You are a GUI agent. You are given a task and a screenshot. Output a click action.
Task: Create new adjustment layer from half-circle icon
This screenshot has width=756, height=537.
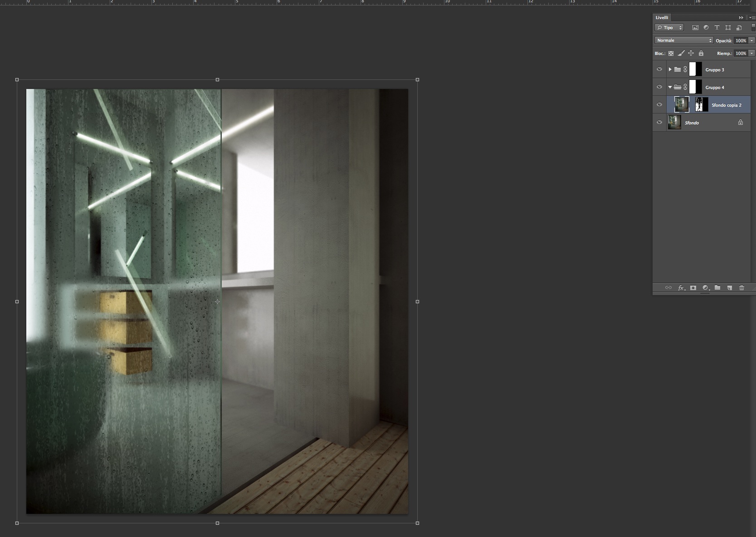(x=705, y=288)
